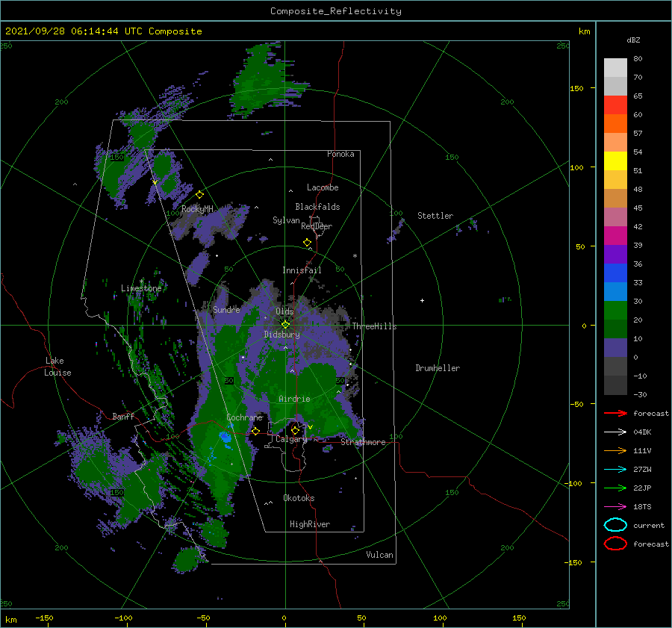672x628 pixels.
Task: Click the Banff label
Action: (x=123, y=416)
